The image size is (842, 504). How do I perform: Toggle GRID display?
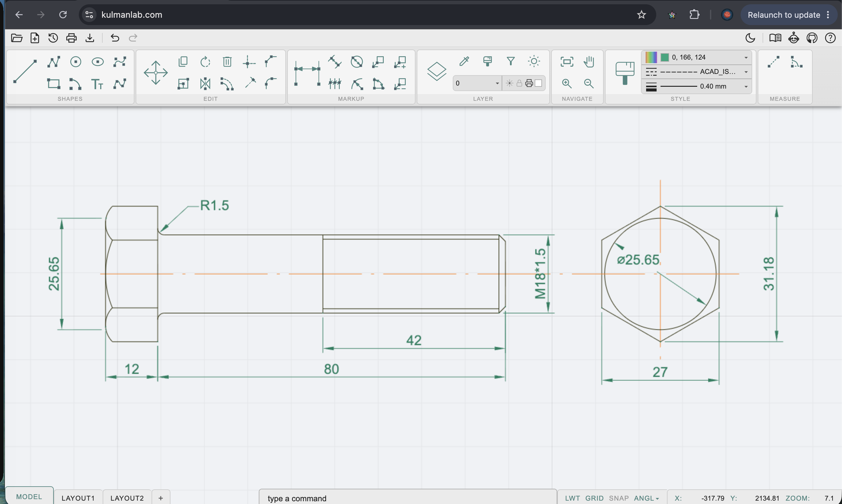pyautogui.click(x=595, y=498)
